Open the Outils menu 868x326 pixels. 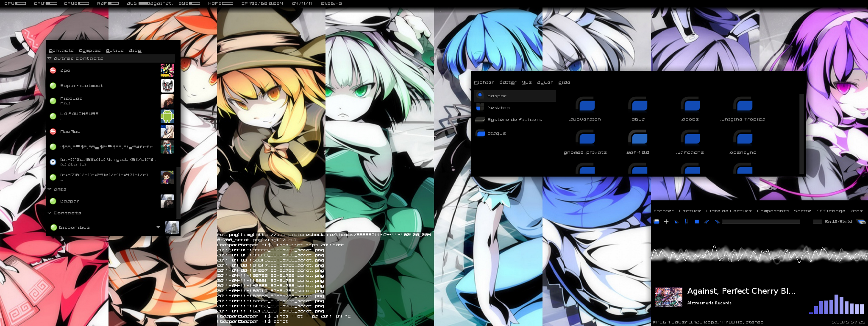(x=115, y=51)
